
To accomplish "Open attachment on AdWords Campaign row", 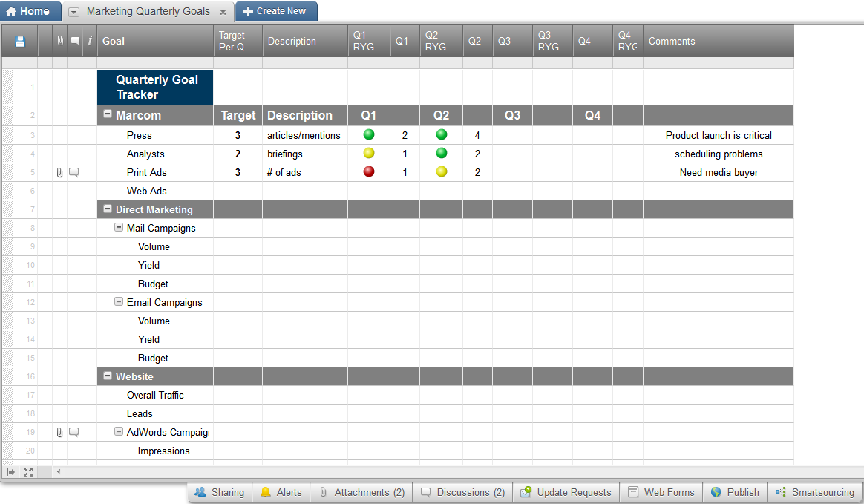I will tap(59, 433).
